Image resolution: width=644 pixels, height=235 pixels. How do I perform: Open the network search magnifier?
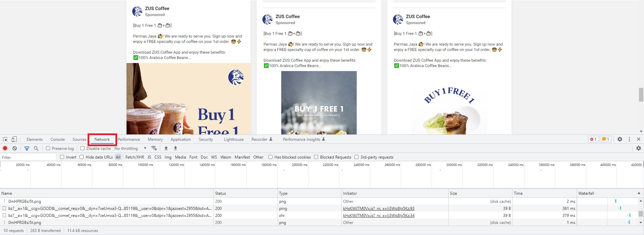(36, 148)
